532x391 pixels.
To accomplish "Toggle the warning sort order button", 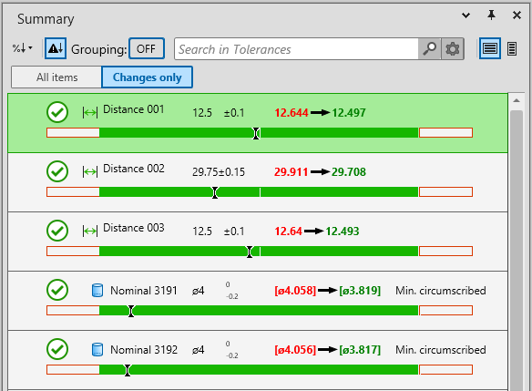I will 55,49.
